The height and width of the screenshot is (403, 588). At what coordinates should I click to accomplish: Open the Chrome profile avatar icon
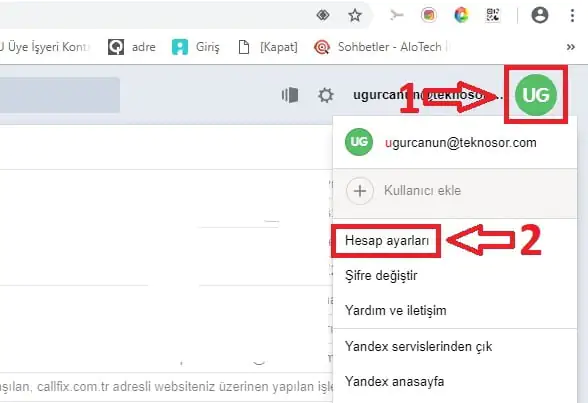pyautogui.click(x=540, y=15)
